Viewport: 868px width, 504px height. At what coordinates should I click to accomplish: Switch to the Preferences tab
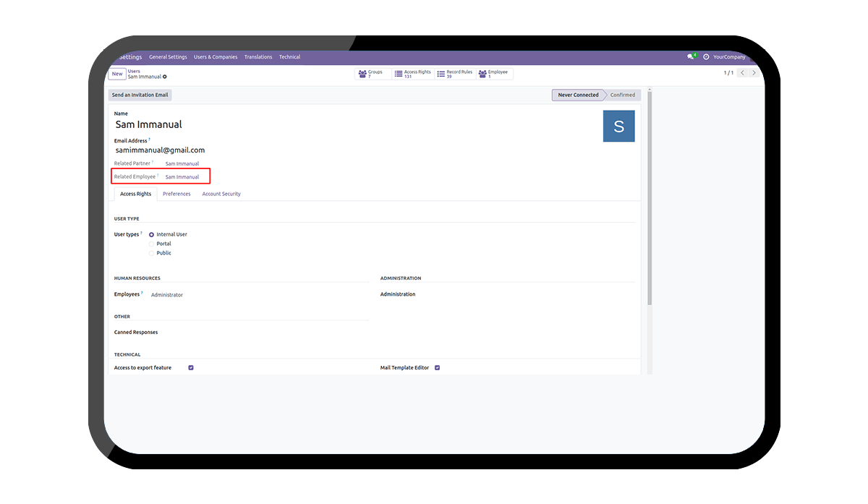[x=176, y=194]
